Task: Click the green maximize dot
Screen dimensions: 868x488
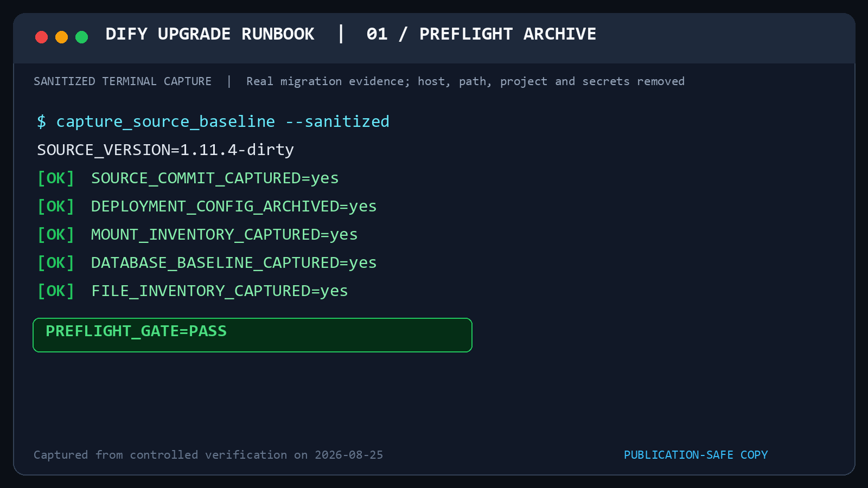Action: (81, 37)
